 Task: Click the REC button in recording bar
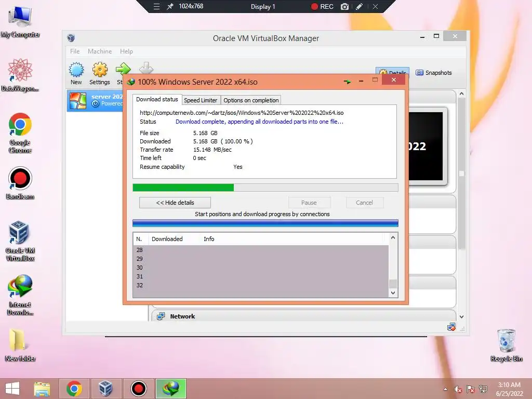pos(322,6)
